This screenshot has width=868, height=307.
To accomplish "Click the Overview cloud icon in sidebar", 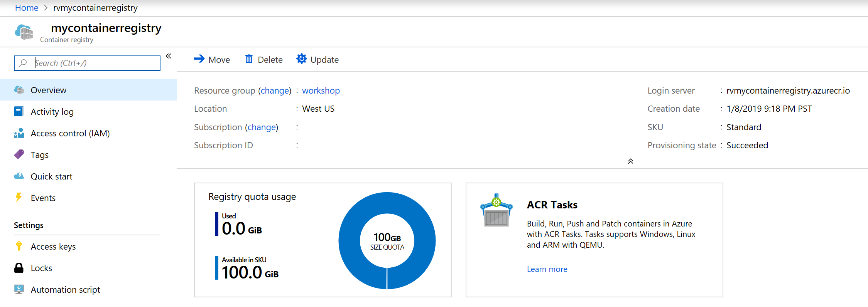I will click(19, 90).
